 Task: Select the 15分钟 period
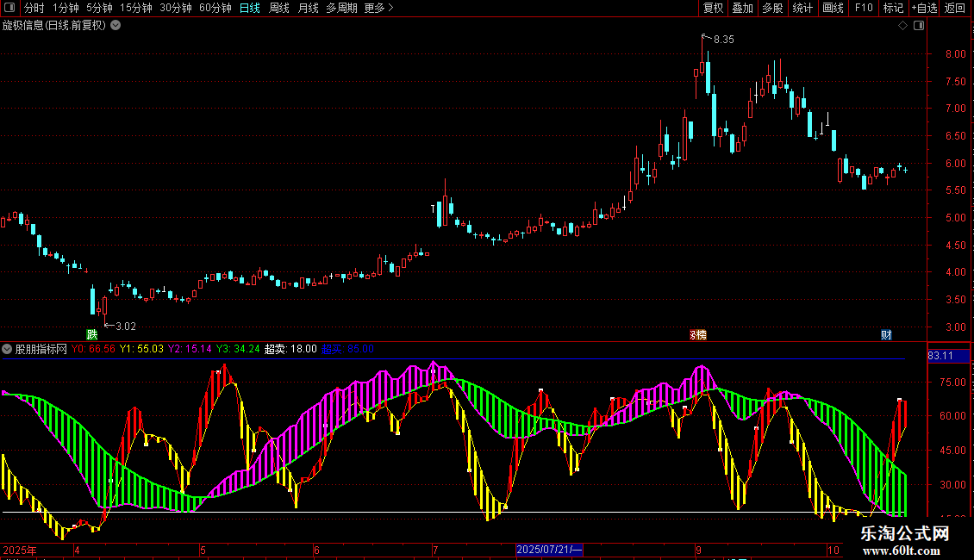click(x=136, y=8)
